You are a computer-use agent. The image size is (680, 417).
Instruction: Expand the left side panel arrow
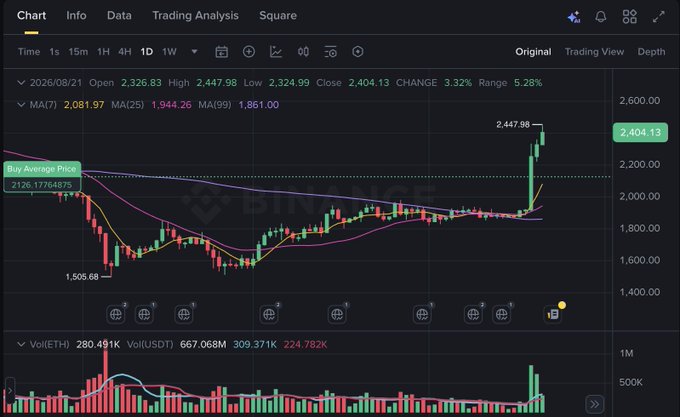coord(10,391)
